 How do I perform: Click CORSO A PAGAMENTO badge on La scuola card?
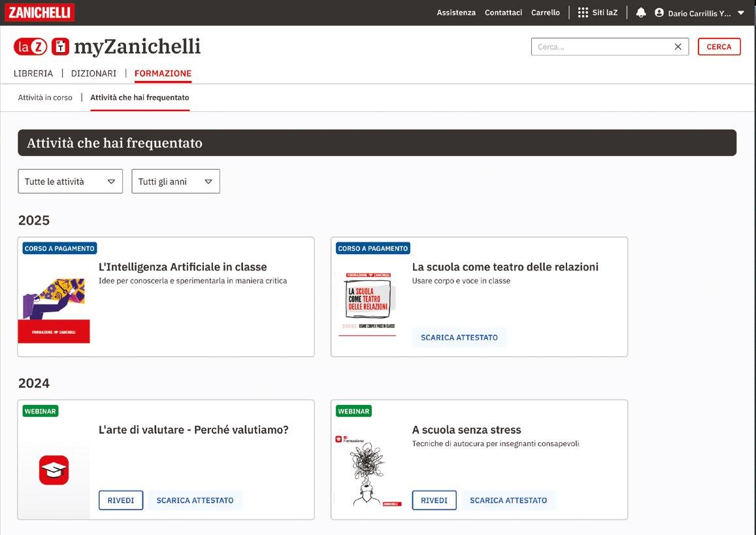(x=372, y=248)
